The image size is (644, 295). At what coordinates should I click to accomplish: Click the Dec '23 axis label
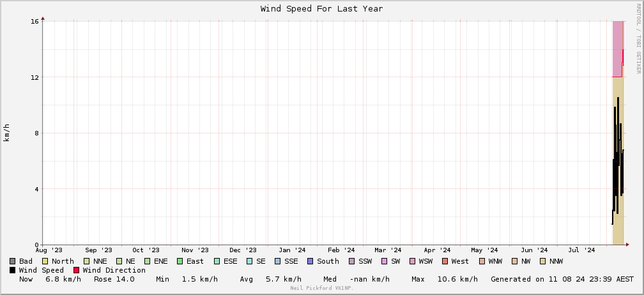coord(243,250)
